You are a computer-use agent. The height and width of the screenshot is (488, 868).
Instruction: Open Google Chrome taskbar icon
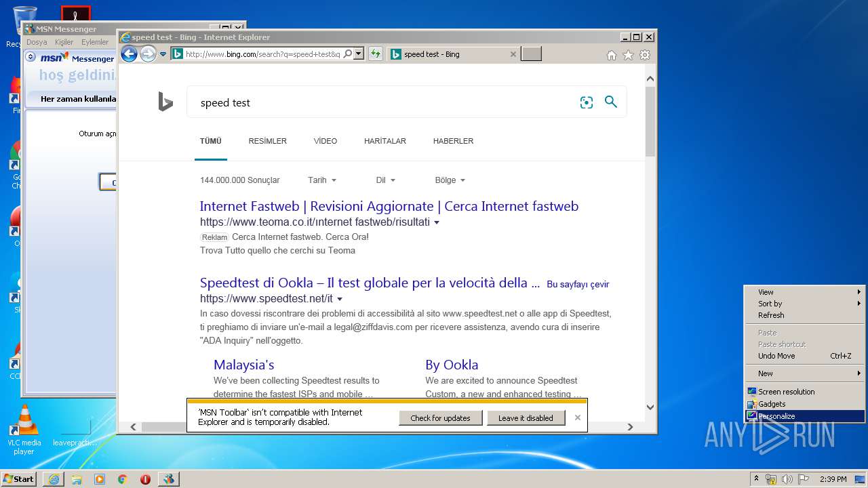pos(122,479)
